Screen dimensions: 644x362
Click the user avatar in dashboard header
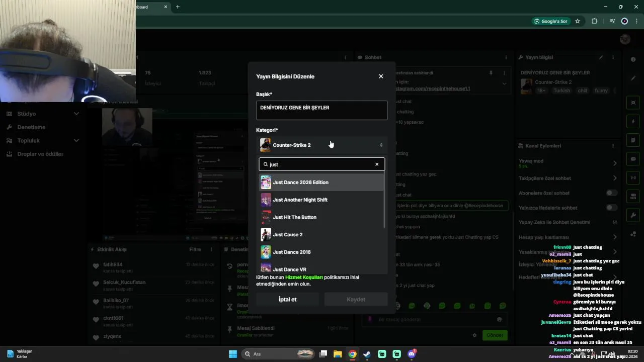pos(625,39)
